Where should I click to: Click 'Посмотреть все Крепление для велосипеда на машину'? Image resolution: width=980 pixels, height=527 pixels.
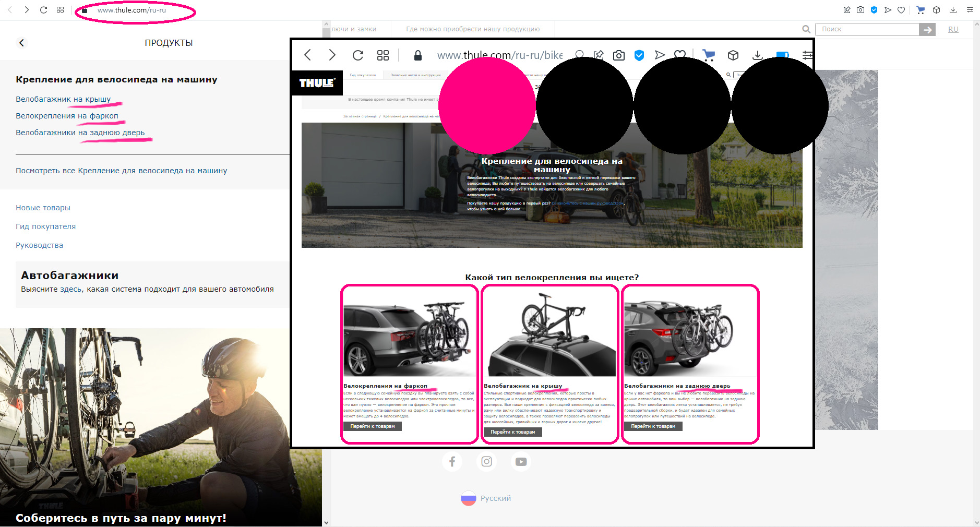pos(121,171)
